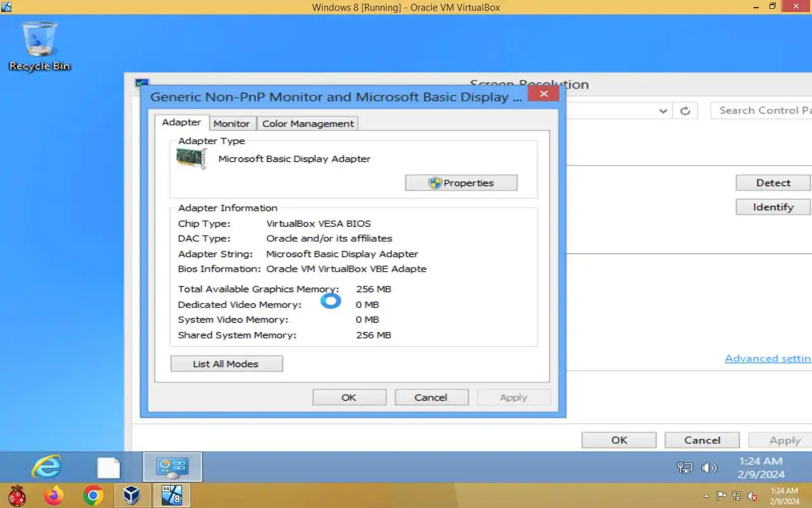Click Cancel in the adapter properties dialog
This screenshot has width=812, height=508.
[x=431, y=398]
